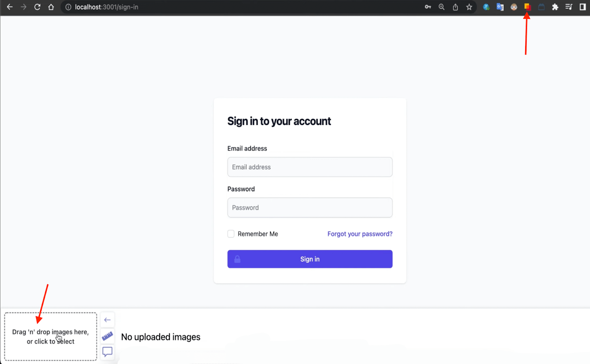
Task: Open the speech bubble comment tool
Action: (x=107, y=352)
